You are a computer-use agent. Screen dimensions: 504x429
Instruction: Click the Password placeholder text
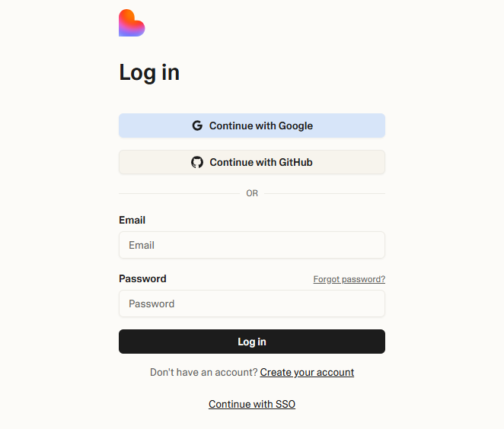pyautogui.click(x=152, y=303)
